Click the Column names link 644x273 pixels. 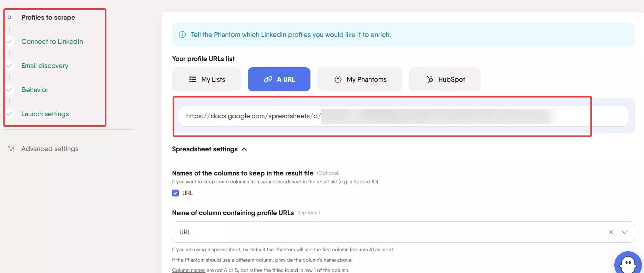[x=188, y=270]
